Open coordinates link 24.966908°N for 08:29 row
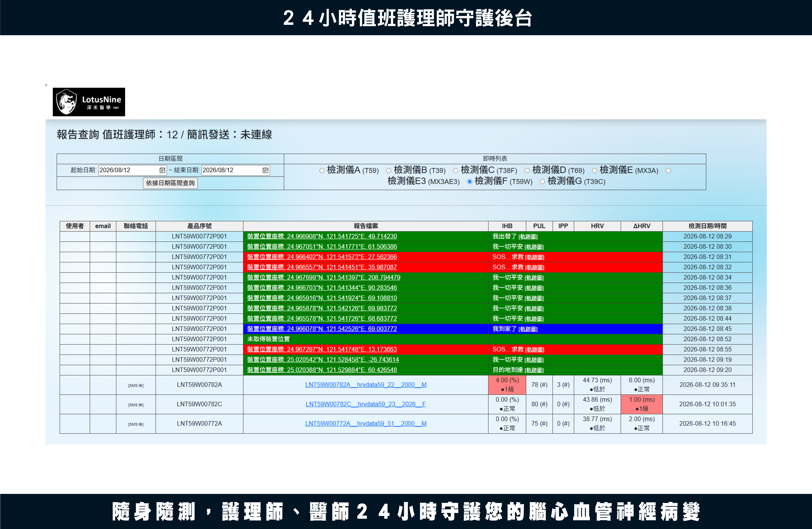This screenshot has height=529, width=812. pos(322,237)
